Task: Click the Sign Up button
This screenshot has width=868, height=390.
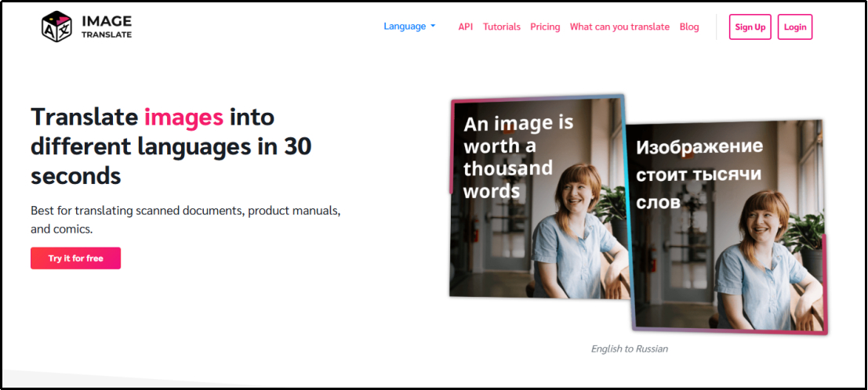Action: [x=750, y=27]
